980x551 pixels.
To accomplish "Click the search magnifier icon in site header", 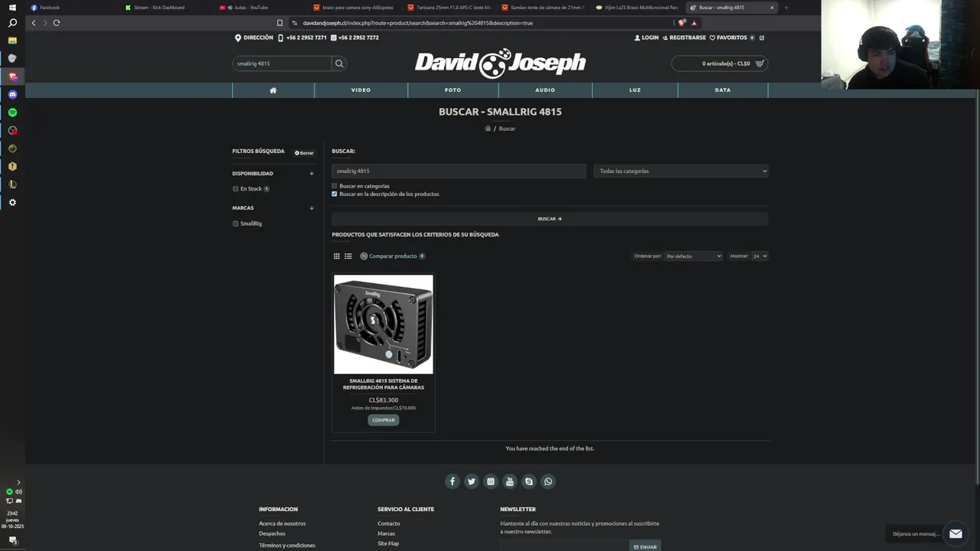I will (x=339, y=64).
